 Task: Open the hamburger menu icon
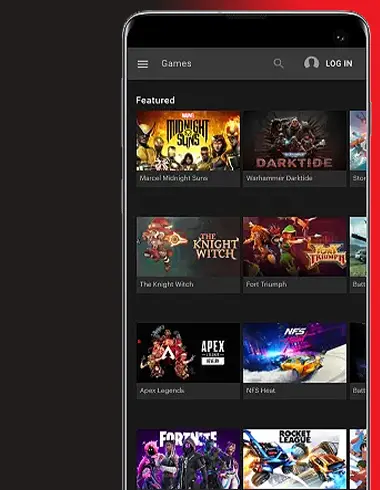(143, 64)
